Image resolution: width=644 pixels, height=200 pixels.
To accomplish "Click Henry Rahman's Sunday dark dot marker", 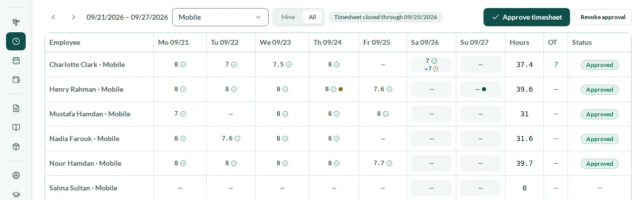I will pos(484,89).
